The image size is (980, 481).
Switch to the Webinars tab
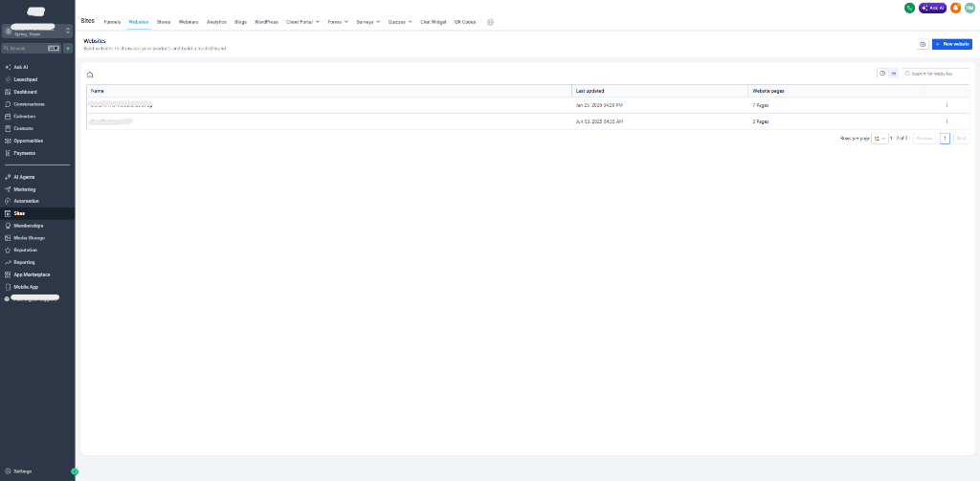(x=189, y=22)
